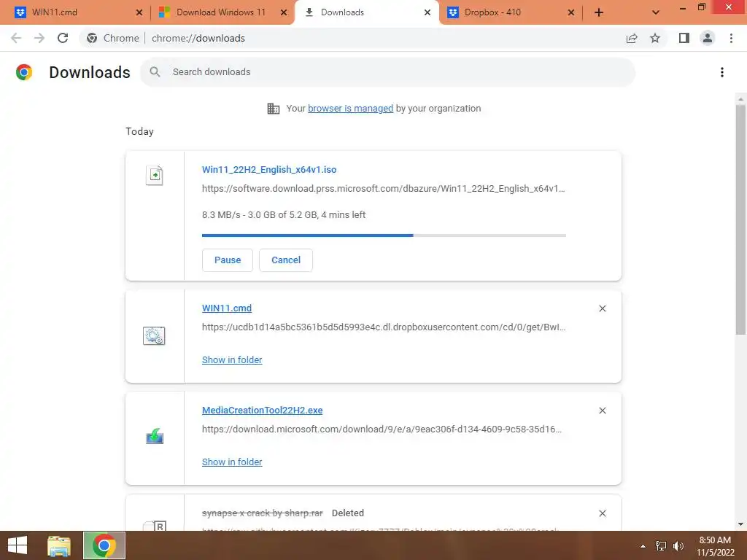Close the WIN11.cmd tab
The height and width of the screenshot is (560, 747).
pyautogui.click(x=139, y=12)
